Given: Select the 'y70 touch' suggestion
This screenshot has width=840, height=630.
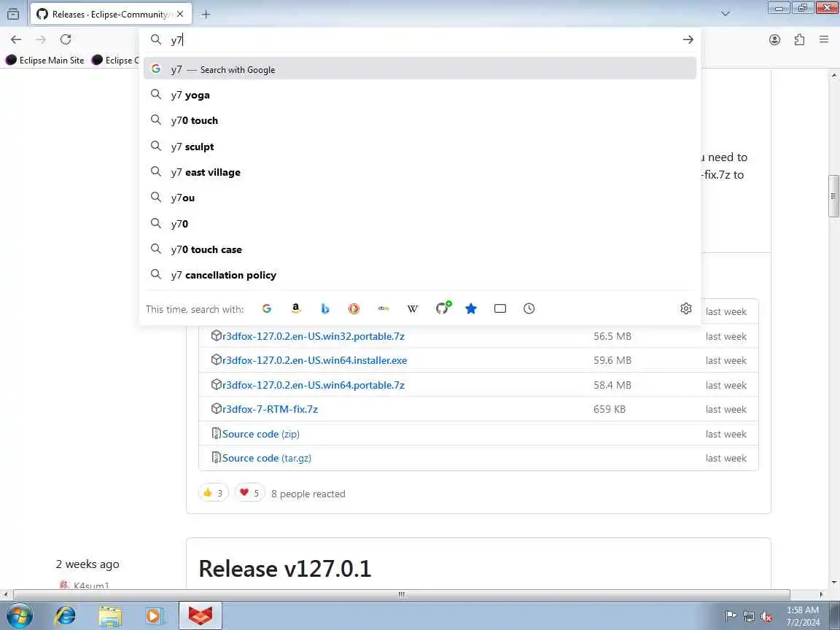Looking at the screenshot, I should (x=420, y=120).
